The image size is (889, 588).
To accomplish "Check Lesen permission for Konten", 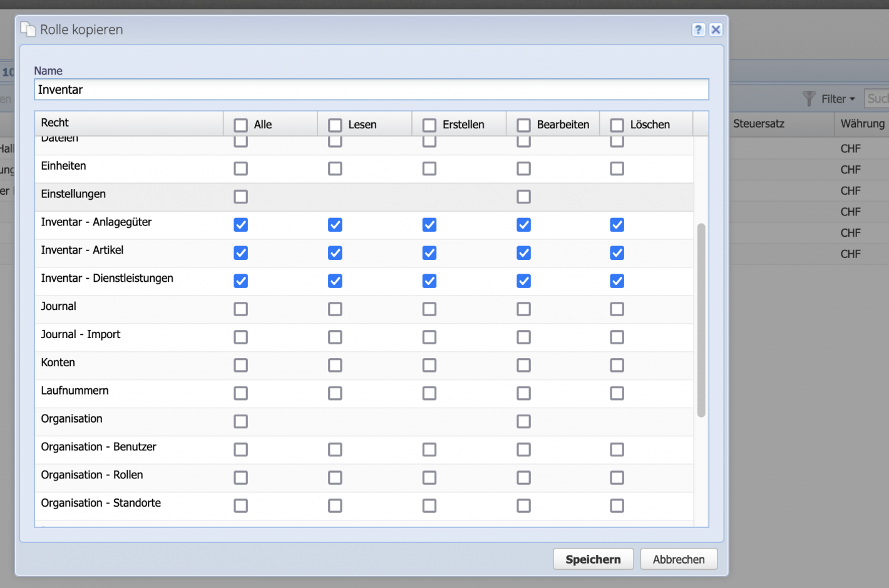I will pyautogui.click(x=335, y=365).
